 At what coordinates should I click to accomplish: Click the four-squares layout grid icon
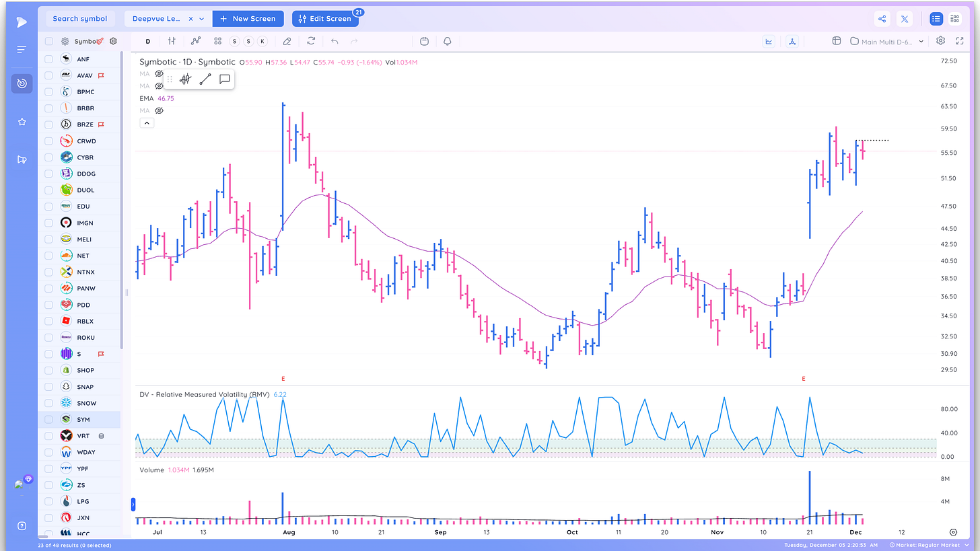[217, 41]
